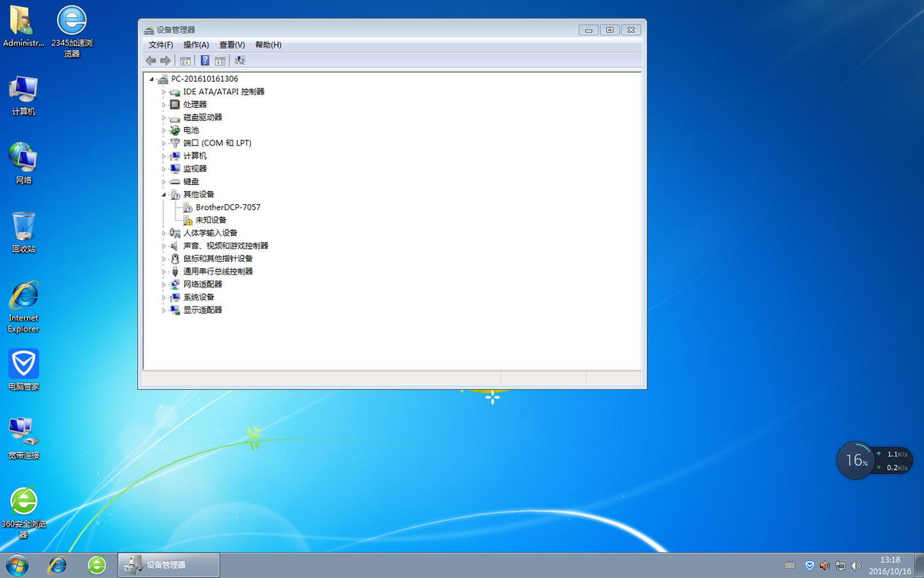Select the Internet Explorer desktop icon
This screenshot has height=578, width=924.
(23, 307)
